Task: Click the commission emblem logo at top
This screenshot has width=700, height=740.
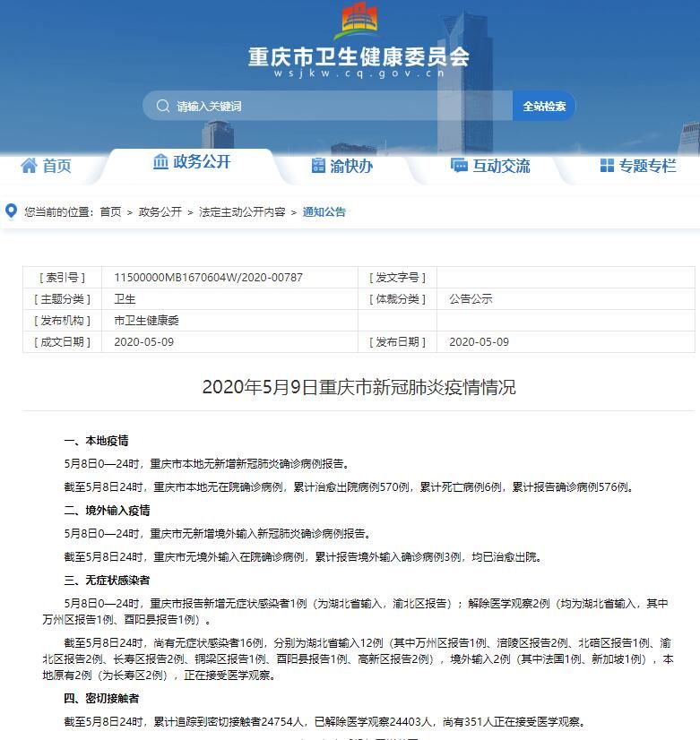Action: [x=356, y=22]
